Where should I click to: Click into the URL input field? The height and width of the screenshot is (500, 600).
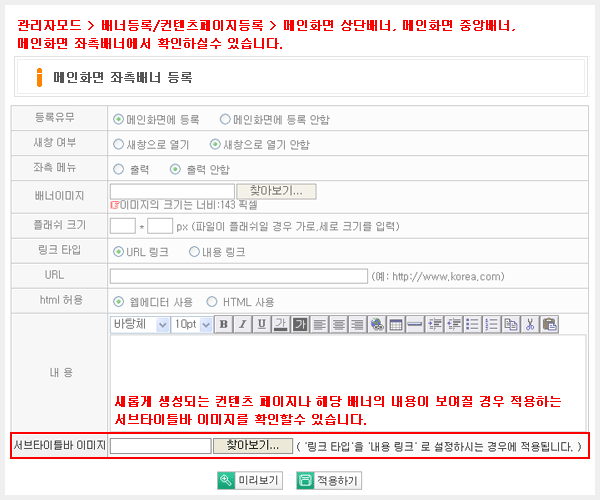coord(239,276)
